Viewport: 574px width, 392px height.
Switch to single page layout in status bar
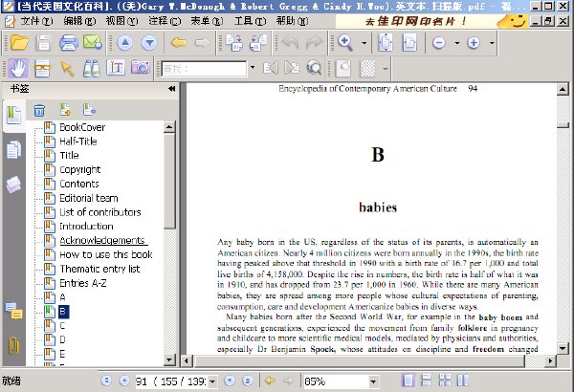point(408,381)
